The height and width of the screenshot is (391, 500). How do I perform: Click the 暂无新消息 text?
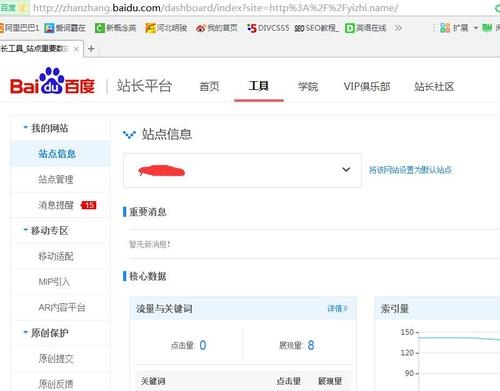pyautogui.click(x=150, y=244)
